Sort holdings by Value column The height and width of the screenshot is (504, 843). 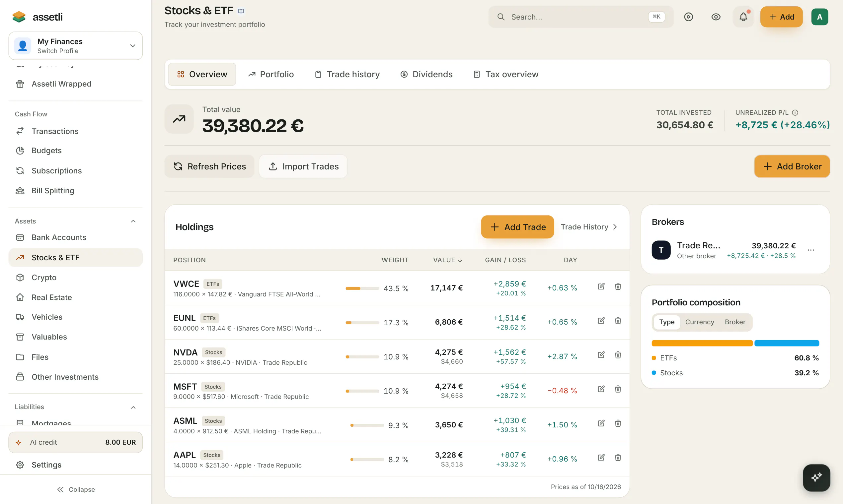447,260
